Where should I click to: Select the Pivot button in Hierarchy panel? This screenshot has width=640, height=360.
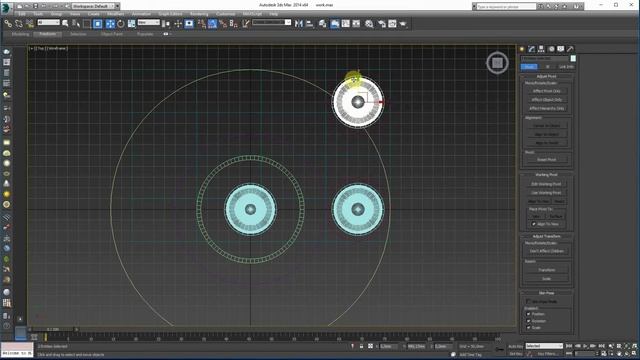pyautogui.click(x=529, y=67)
